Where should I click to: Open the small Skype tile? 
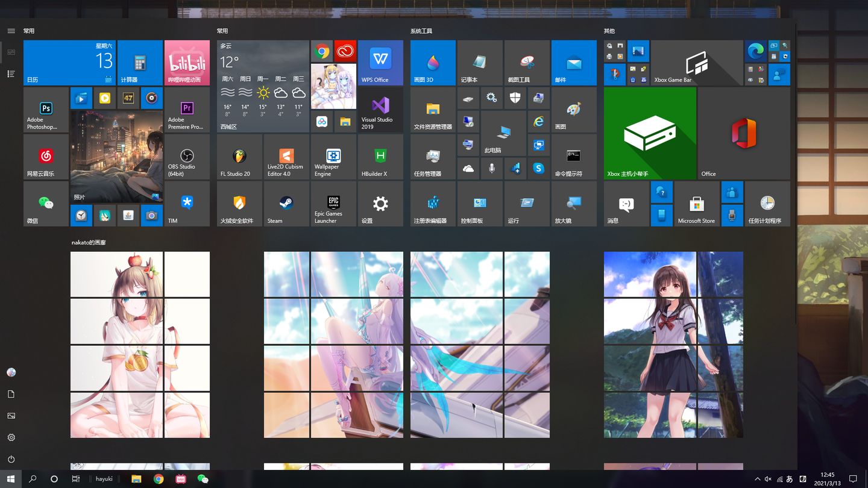[539, 169]
